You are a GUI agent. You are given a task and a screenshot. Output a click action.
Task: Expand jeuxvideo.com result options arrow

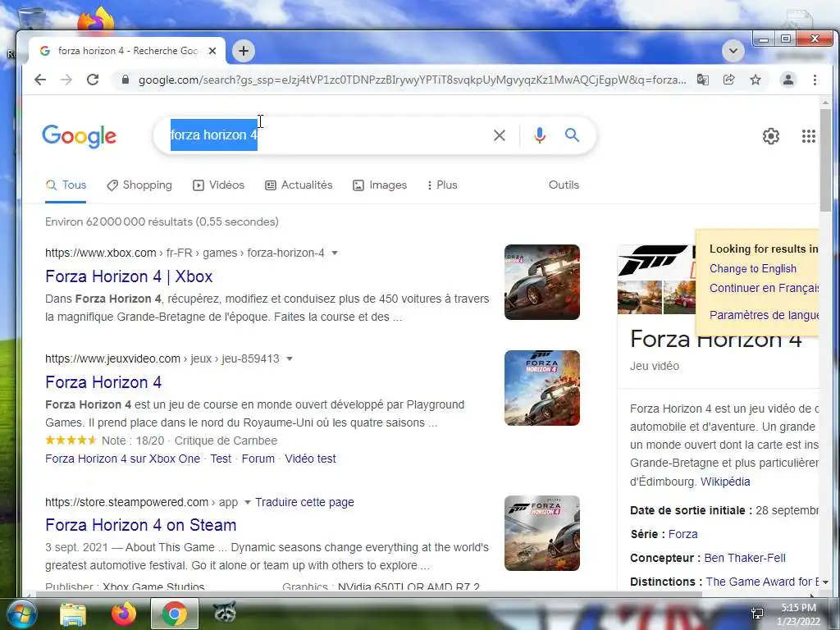coord(290,359)
